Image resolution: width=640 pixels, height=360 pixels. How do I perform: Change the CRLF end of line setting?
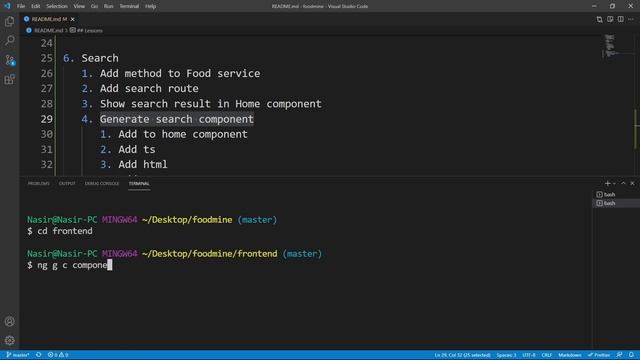pos(547,355)
